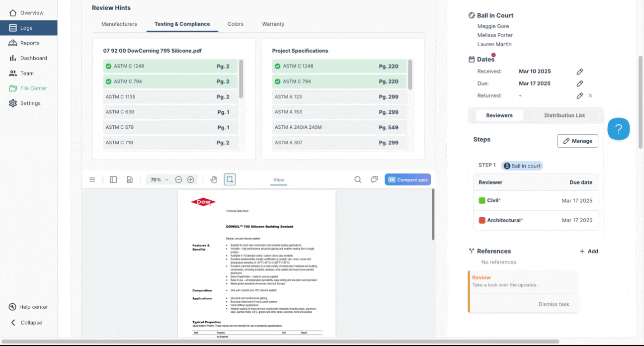
Task: Clear the Returned date with X
Action: (590, 95)
